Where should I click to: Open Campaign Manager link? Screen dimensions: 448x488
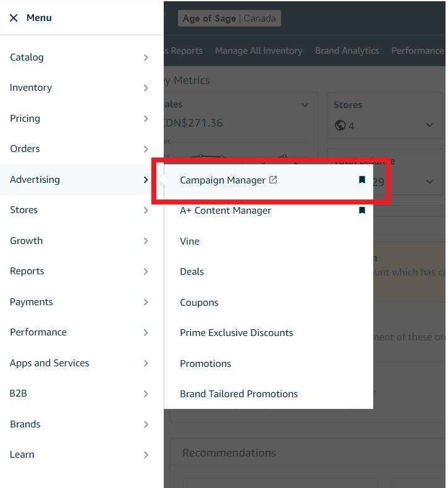pyautogui.click(x=222, y=180)
